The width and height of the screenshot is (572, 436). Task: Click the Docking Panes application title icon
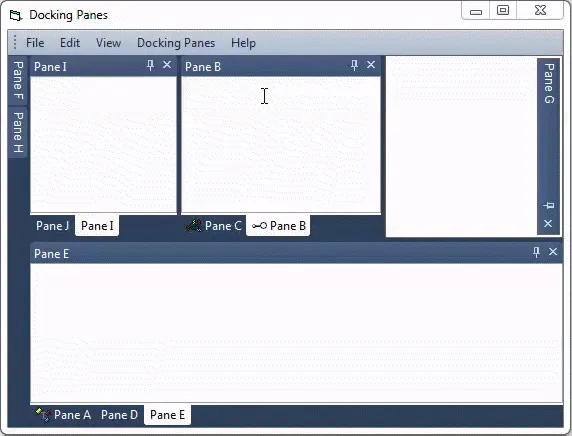(16, 15)
